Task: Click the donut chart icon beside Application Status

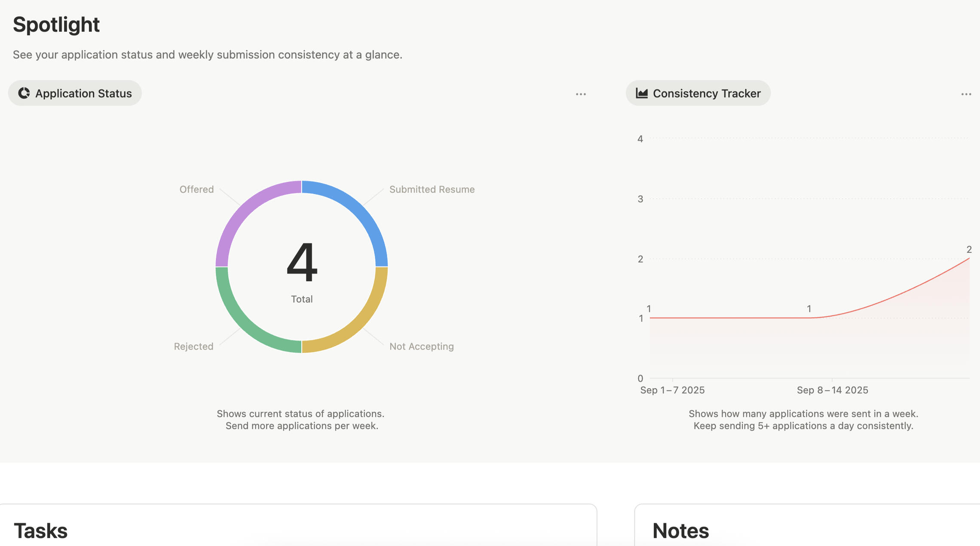Action: click(x=24, y=93)
